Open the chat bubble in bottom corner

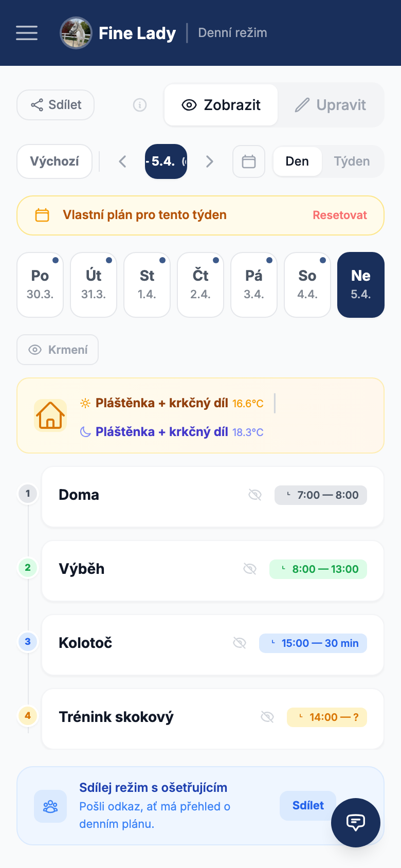(x=356, y=823)
